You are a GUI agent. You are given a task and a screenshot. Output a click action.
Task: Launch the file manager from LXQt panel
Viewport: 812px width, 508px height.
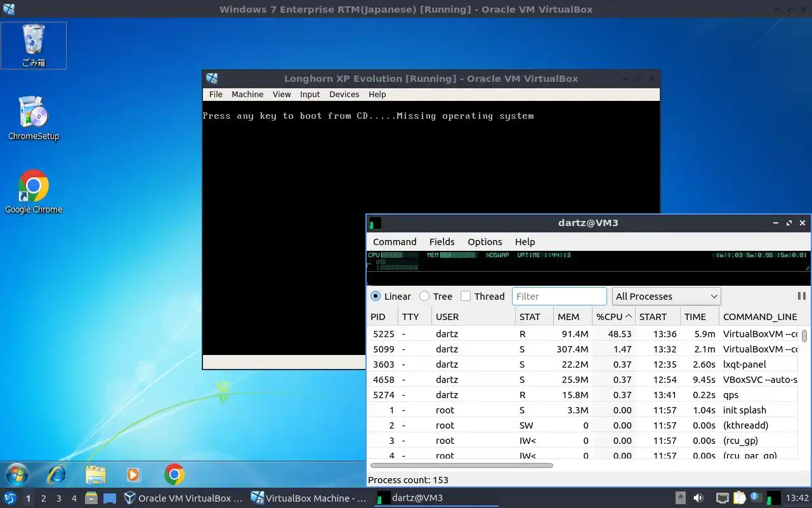[91, 498]
